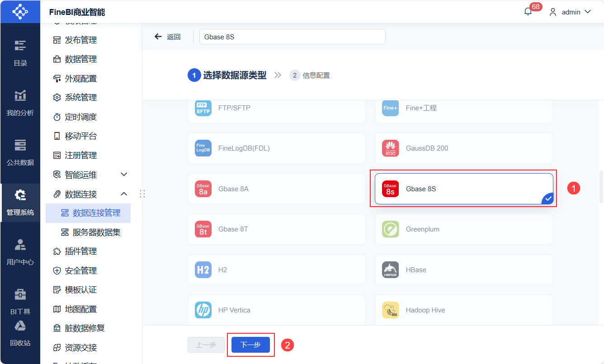Image resolution: width=604 pixels, height=364 pixels.
Task: Deselect the checked Gbase 8S card
Action: point(464,189)
